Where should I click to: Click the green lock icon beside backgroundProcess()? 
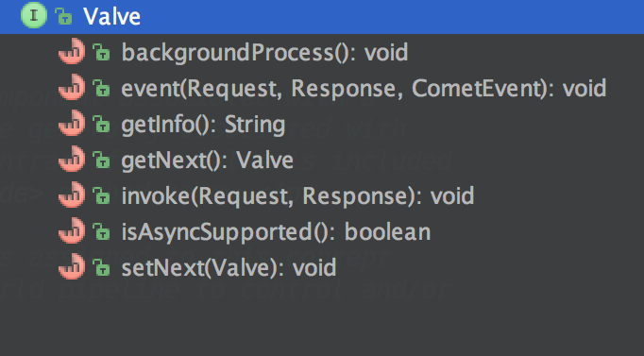pos(101,53)
